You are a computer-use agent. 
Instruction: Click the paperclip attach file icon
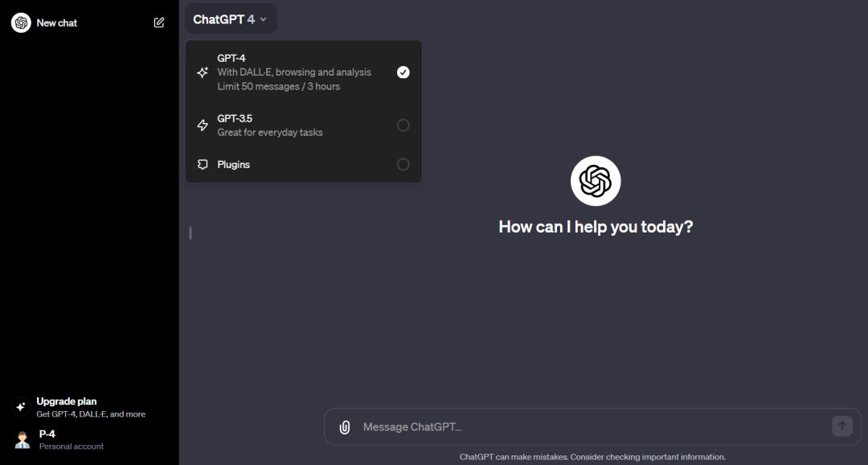pos(344,426)
